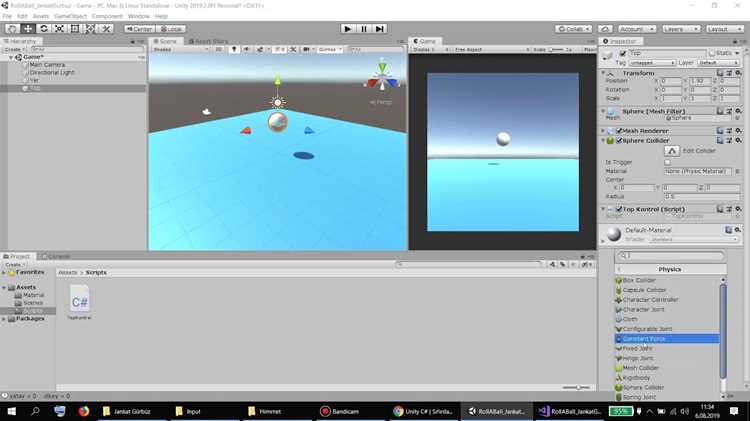Click the Pause button
The height and width of the screenshot is (421, 750).
364,29
